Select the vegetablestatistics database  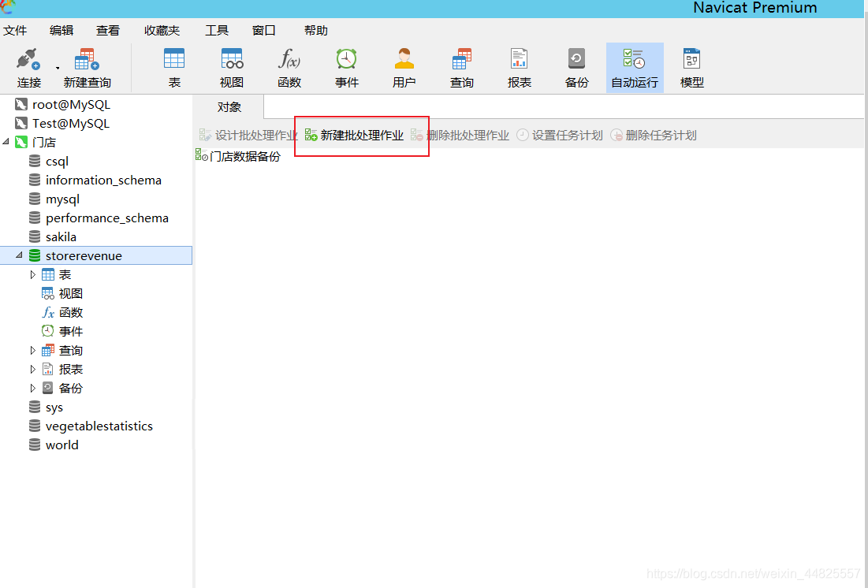(x=99, y=426)
